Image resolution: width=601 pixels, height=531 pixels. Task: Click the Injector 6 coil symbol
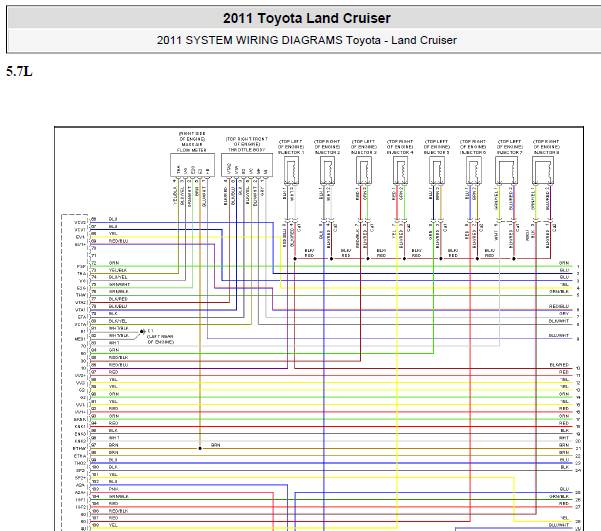coord(474,171)
